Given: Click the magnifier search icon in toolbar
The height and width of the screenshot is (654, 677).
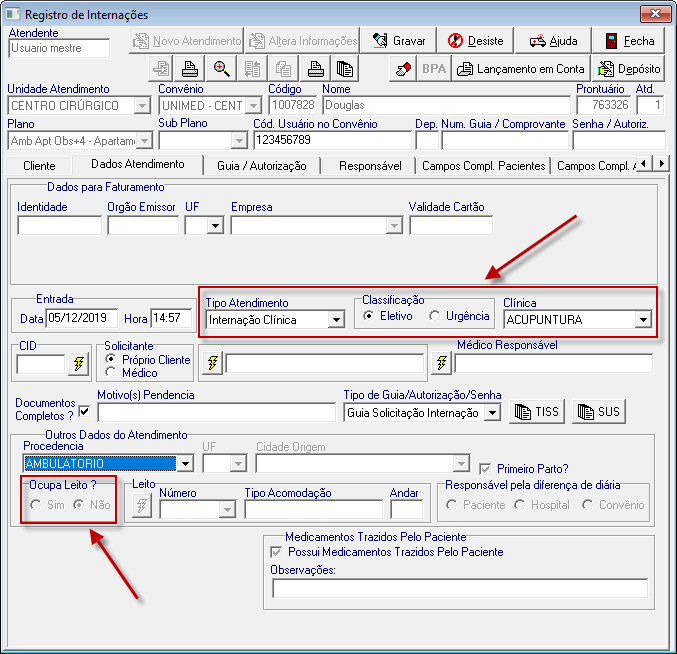Looking at the screenshot, I should tap(221, 69).
